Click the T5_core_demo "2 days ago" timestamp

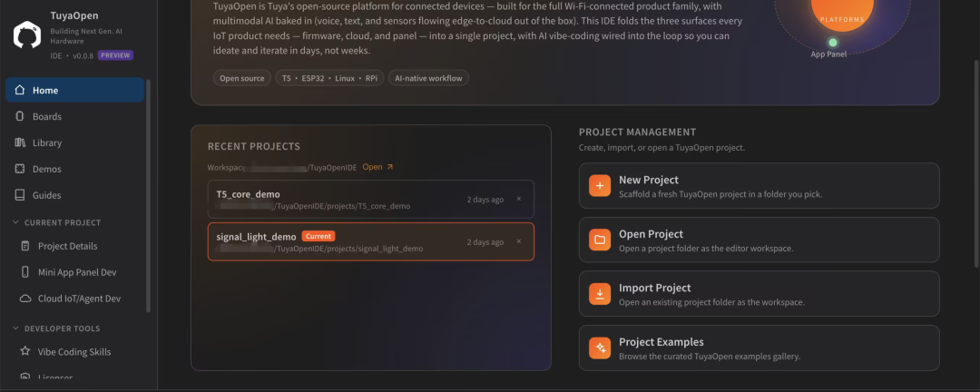(x=485, y=200)
